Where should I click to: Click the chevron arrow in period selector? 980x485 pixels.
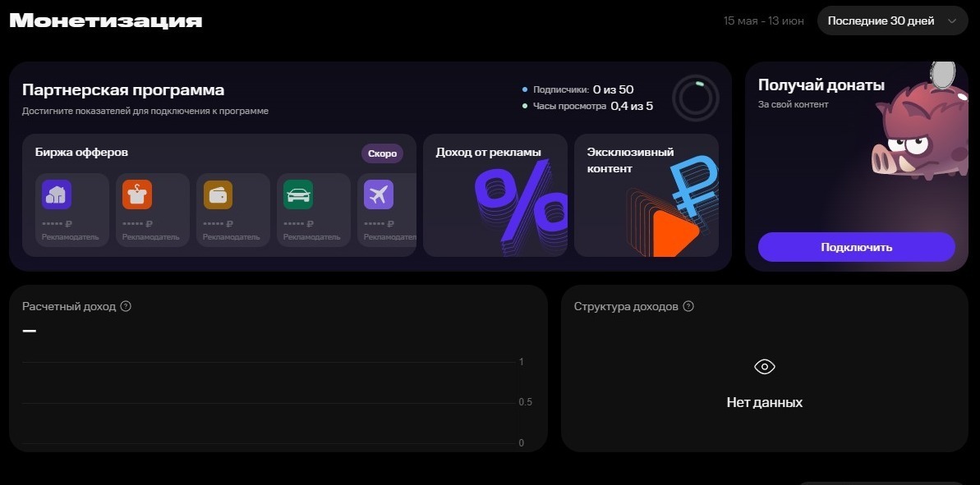(x=952, y=21)
